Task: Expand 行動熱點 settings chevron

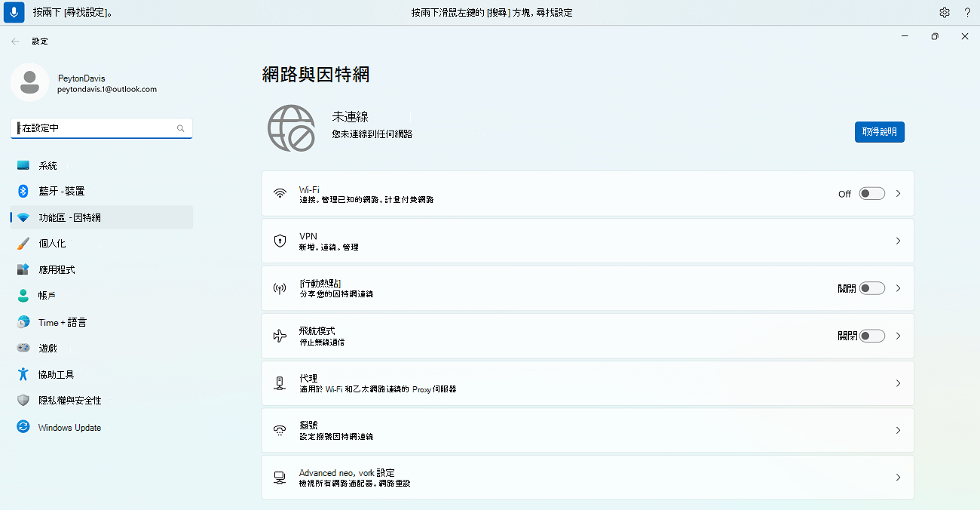Action: click(x=898, y=288)
